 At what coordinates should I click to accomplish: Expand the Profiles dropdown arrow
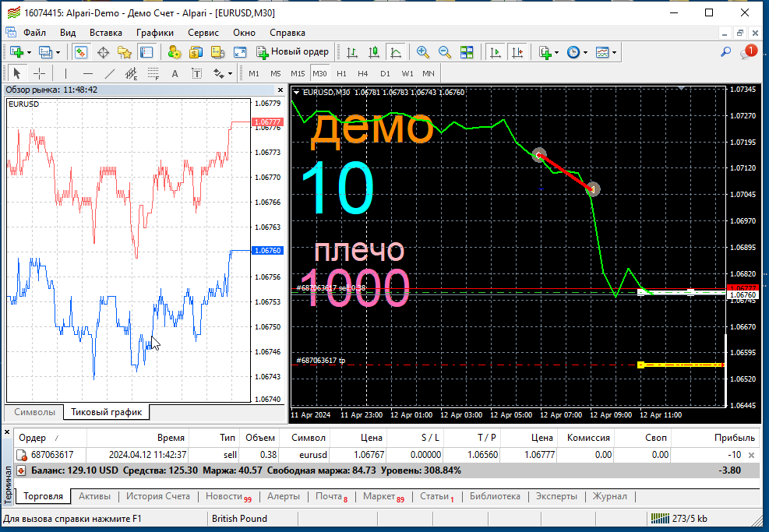click(58, 52)
